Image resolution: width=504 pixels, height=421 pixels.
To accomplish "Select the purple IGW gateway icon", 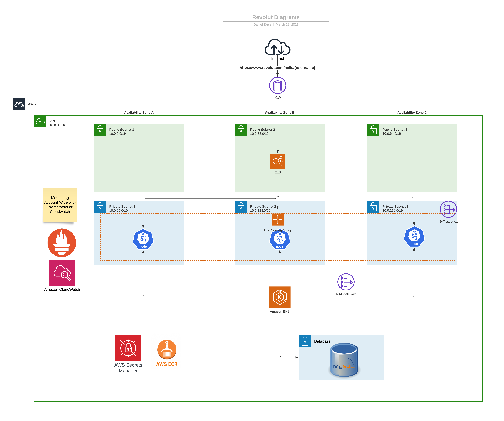I will (x=277, y=86).
